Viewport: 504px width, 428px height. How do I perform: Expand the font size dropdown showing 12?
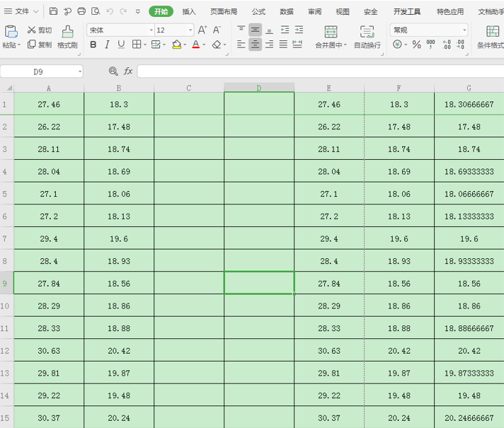(x=190, y=30)
